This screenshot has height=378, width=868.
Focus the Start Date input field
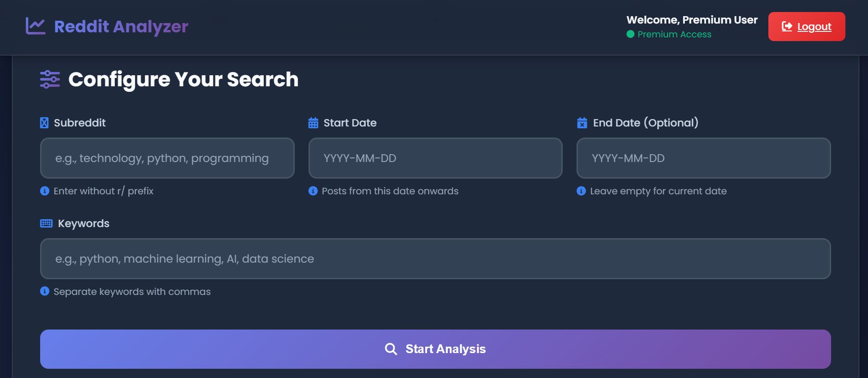[435, 158]
